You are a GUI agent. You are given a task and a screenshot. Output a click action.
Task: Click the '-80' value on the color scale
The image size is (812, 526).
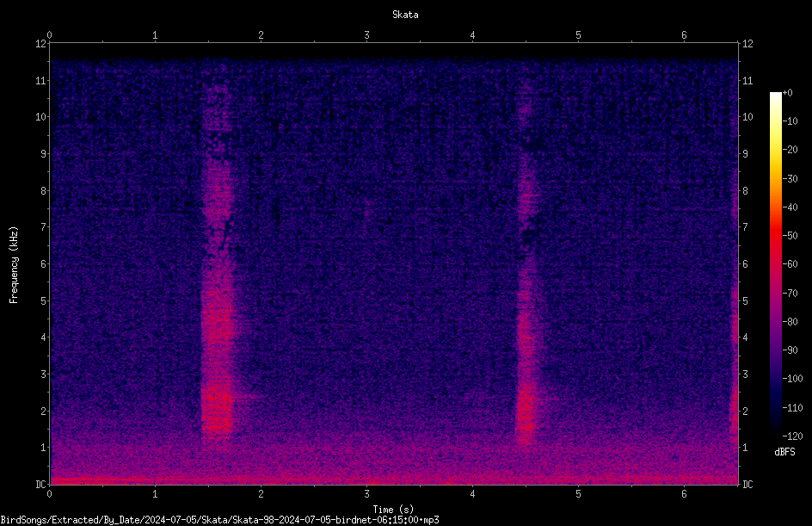click(x=790, y=322)
